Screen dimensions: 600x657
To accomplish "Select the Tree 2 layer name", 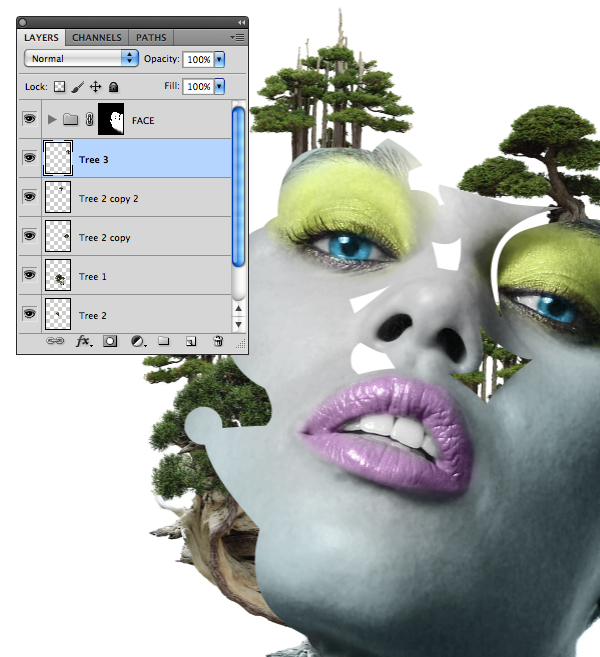I will 93,316.
